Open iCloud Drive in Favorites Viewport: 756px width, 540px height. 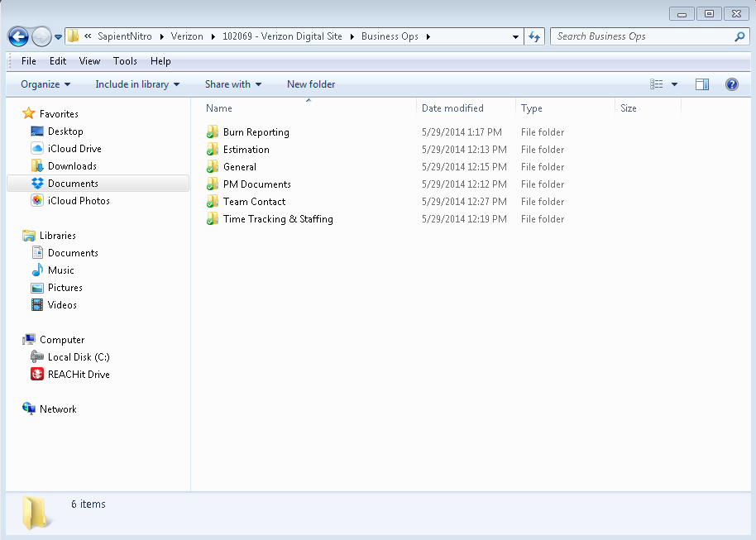click(x=74, y=149)
